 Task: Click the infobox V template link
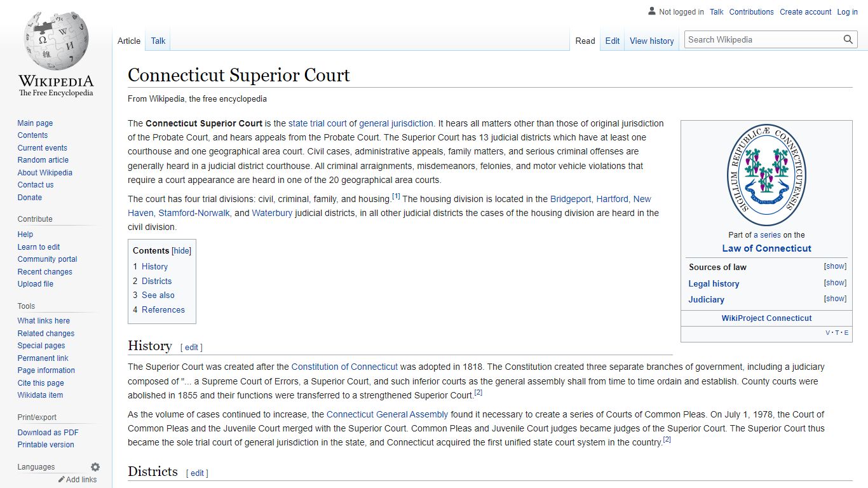point(828,333)
